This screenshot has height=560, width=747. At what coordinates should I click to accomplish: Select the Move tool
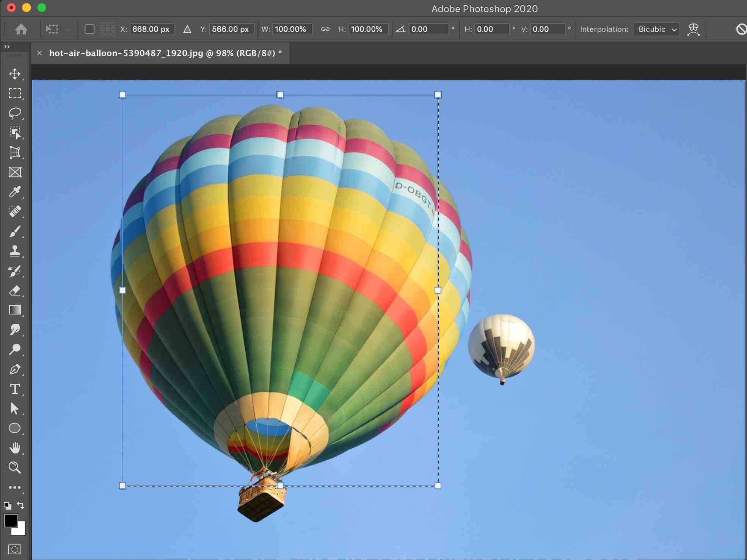coord(15,74)
